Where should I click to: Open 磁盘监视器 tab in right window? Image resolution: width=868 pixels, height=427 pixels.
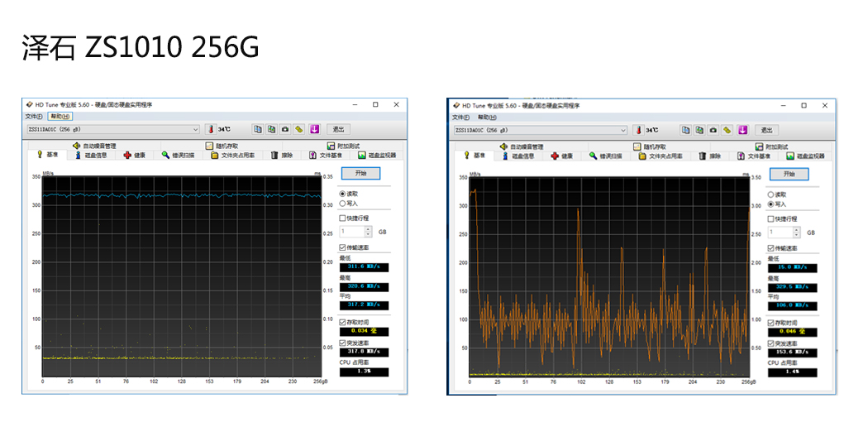[807, 156]
